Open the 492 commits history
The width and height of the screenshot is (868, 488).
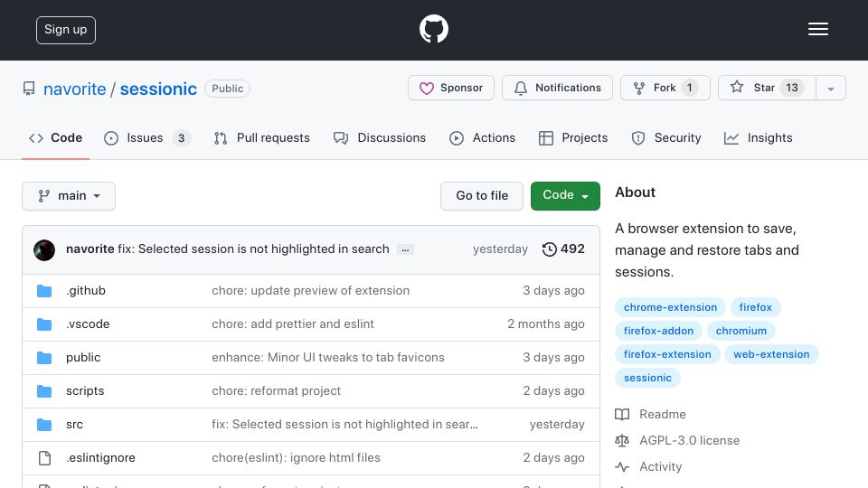pos(563,249)
